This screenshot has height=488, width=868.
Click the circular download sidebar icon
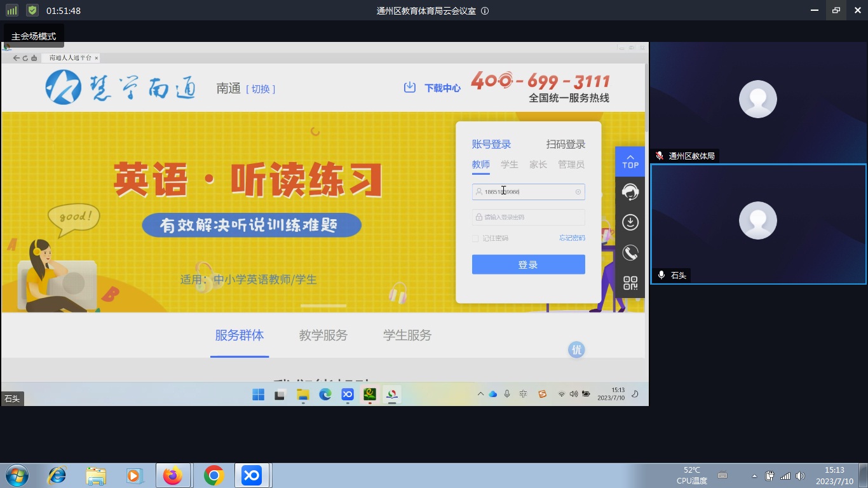(630, 222)
